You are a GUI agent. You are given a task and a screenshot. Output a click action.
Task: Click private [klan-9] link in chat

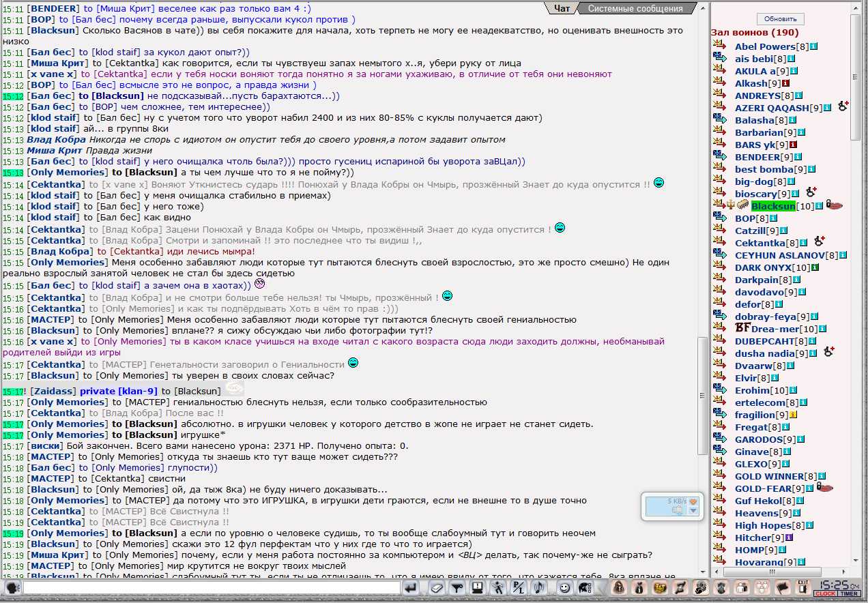pyautogui.click(x=119, y=391)
